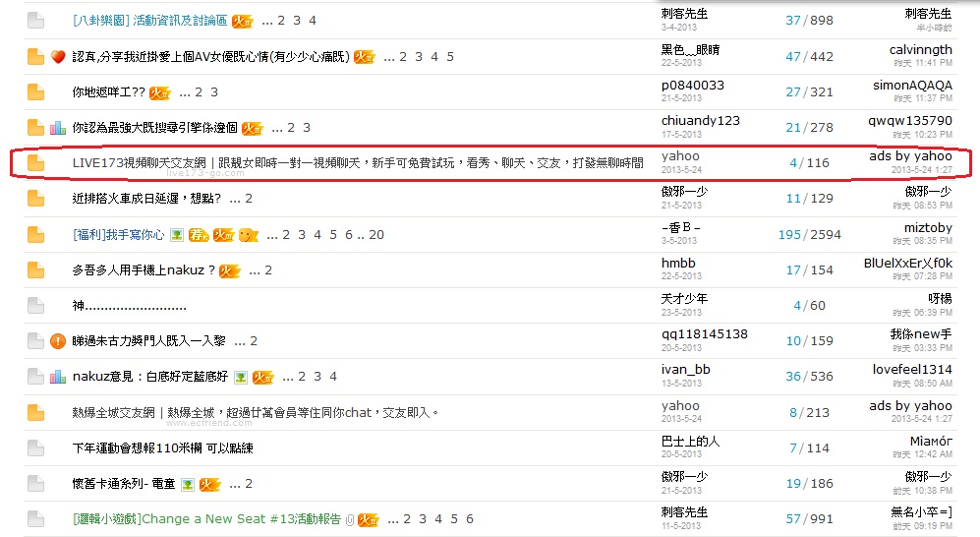Go to page 6 of Change a New Seat thread
The width and height of the screenshot is (980, 537).
(470, 519)
